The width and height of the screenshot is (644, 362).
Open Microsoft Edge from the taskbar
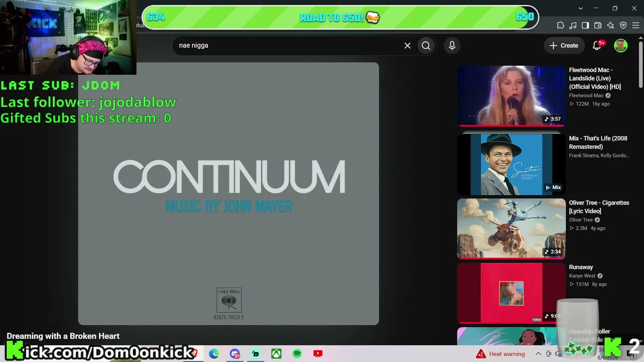[x=214, y=354]
